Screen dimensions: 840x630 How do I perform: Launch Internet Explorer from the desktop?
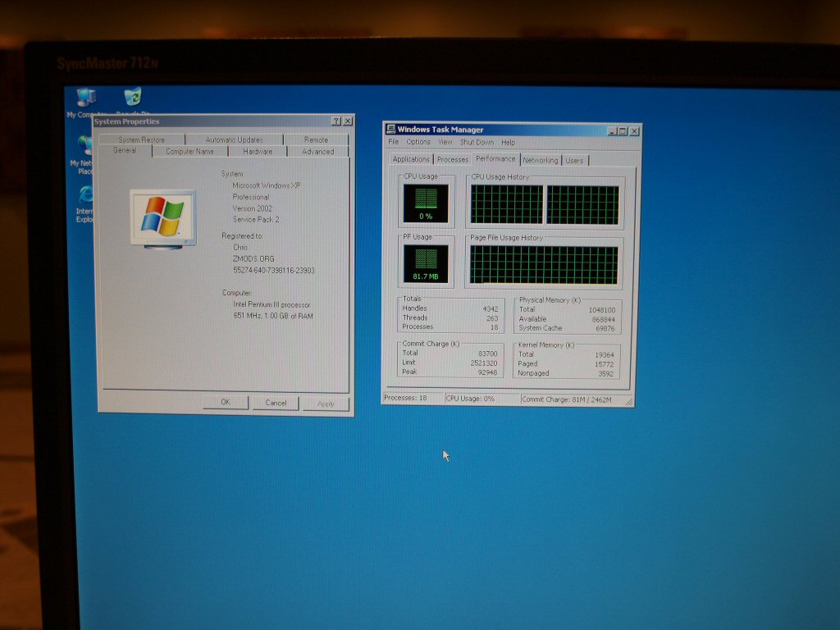click(84, 203)
